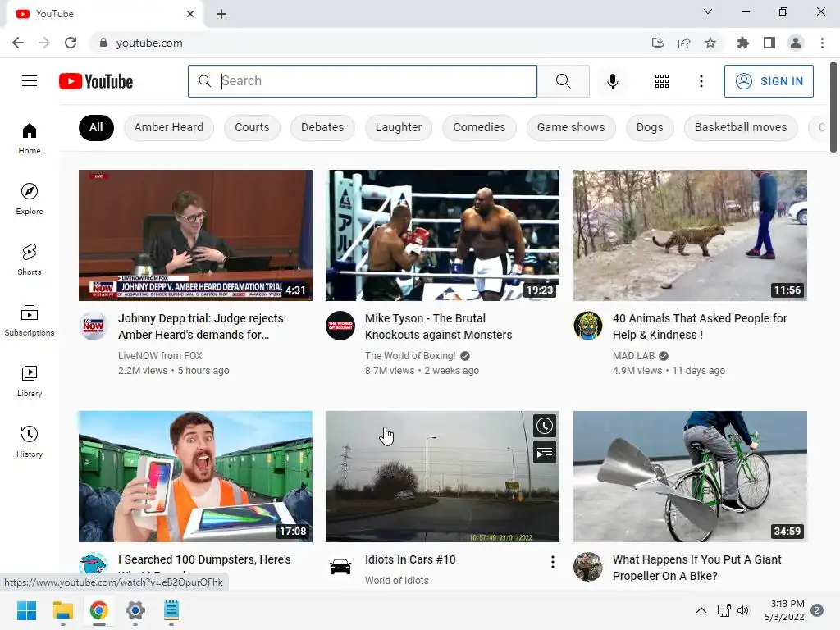
Task: Open Chrome three-dot menu
Action: 822,43
